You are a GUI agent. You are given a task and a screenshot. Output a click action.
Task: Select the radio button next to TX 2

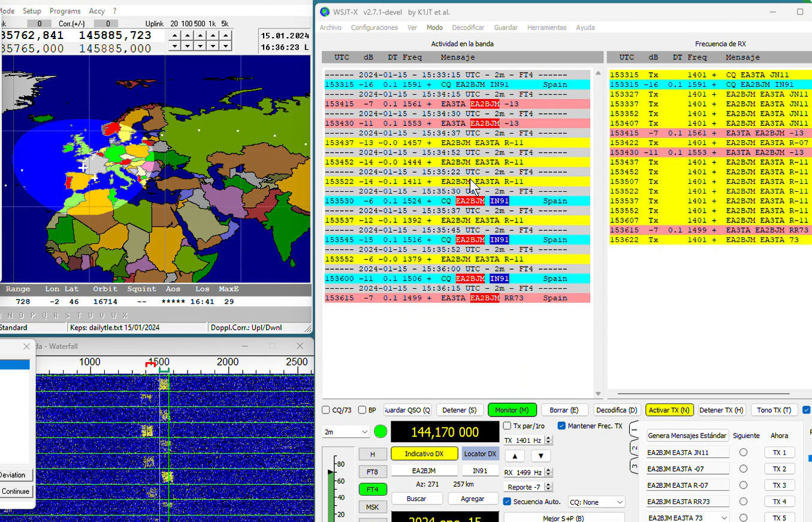[x=743, y=469]
